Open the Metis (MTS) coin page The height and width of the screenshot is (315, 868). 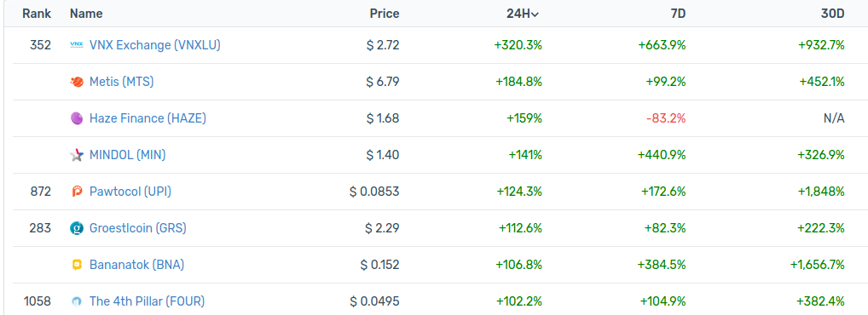[x=122, y=82]
